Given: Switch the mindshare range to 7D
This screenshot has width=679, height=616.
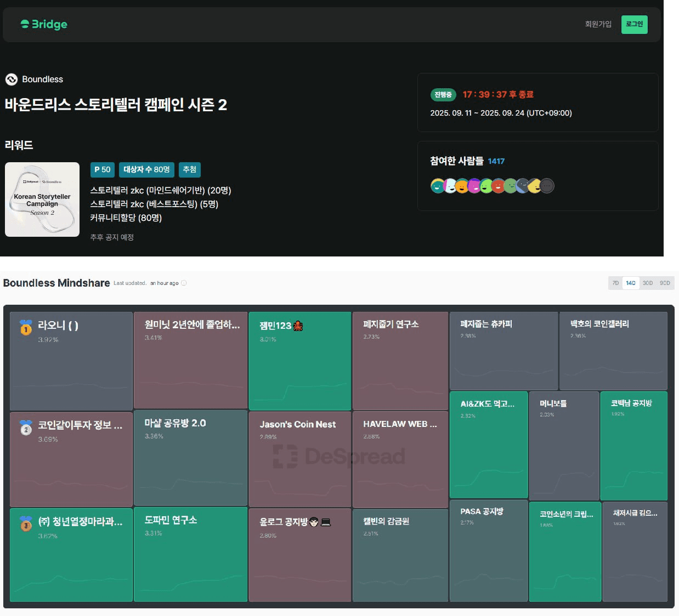Looking at the screenshot, I should pos(615,283).
